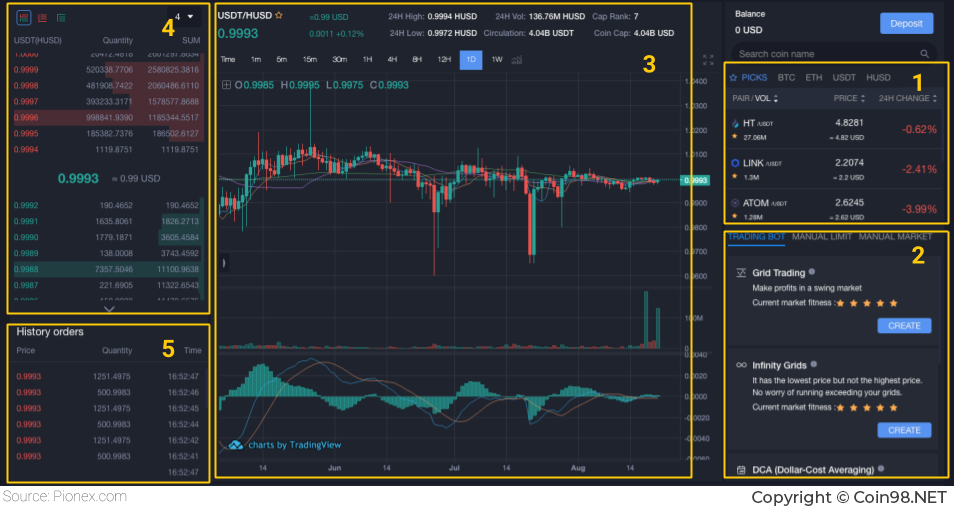Expand order book with bottom chevron
This screenshot has width=960, height=509.
coord(109,309)
